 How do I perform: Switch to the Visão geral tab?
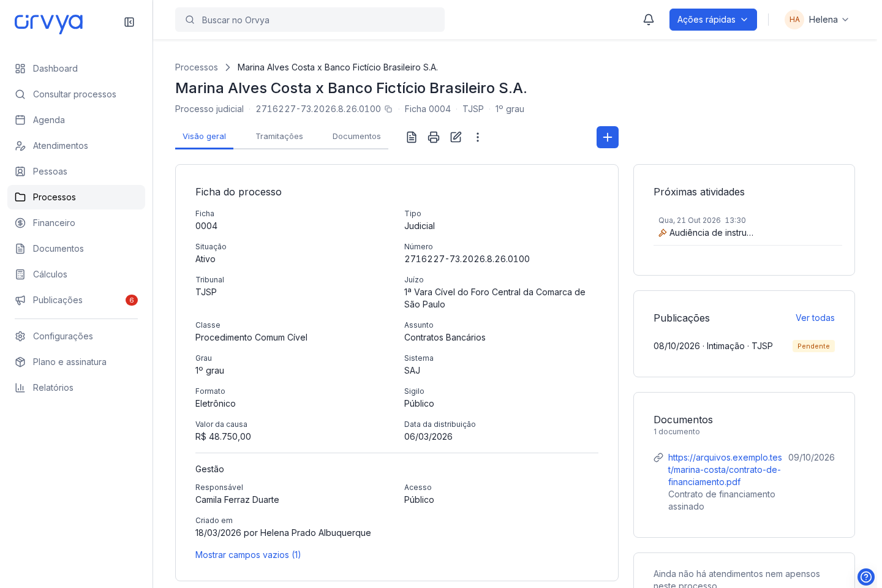click(x=204, y=137)
